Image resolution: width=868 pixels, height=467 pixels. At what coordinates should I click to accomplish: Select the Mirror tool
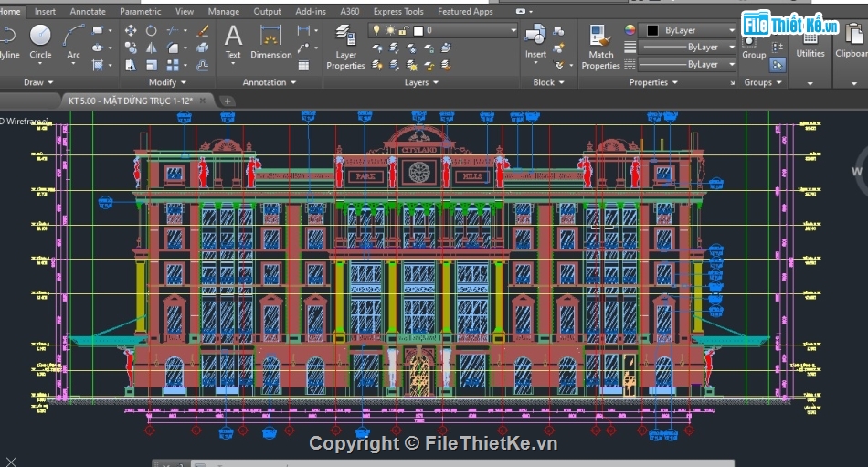(151, 48)
